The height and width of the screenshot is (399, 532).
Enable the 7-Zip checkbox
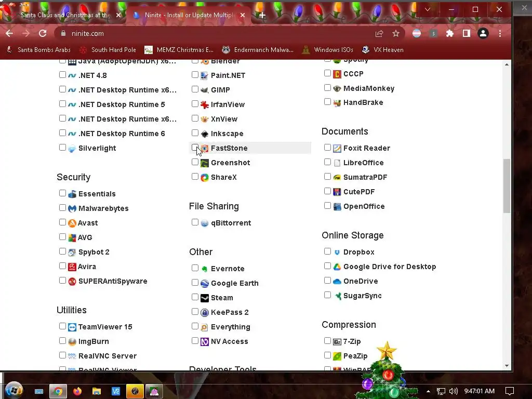point(327,341)
